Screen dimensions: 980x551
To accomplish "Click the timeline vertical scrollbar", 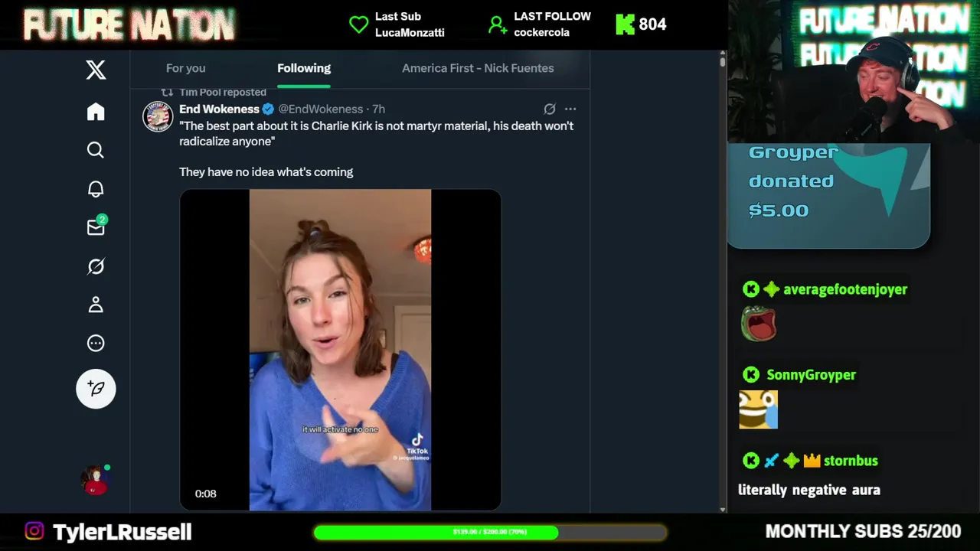I will [723, 283].
